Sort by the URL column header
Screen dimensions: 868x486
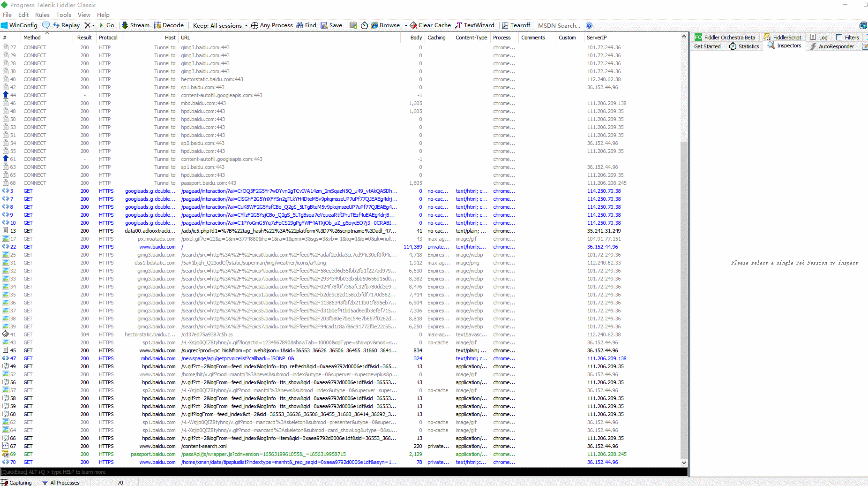point(289,38)
